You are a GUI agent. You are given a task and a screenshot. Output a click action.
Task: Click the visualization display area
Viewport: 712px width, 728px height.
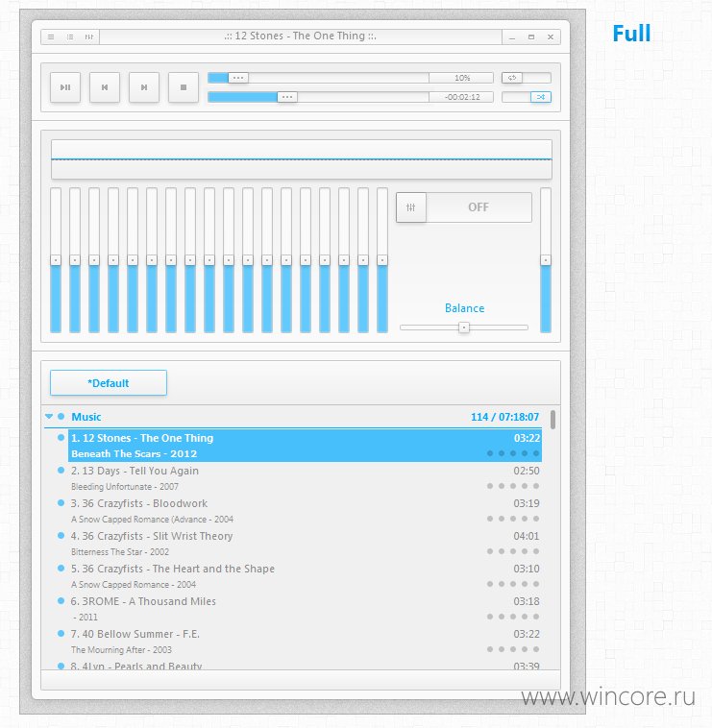pyautogui.click(x=302, y=159)
